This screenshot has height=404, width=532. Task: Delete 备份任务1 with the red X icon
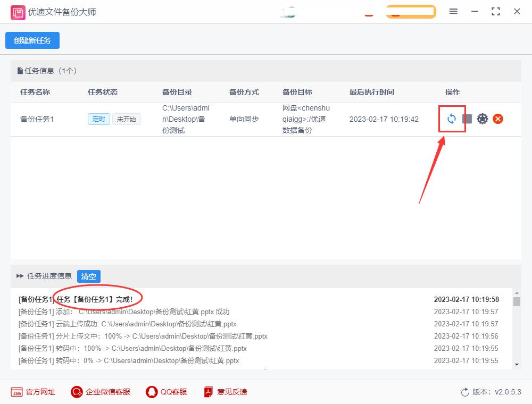[498, 119]
